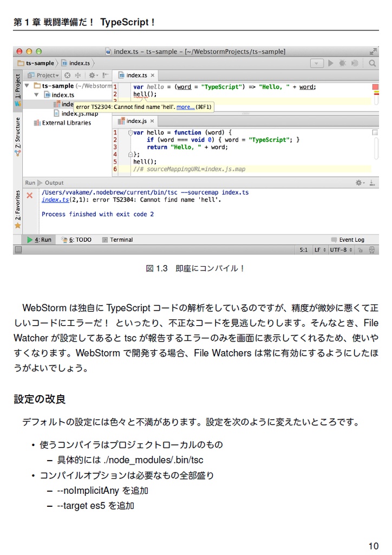392x555 pixels.
Task: Click the Run play icon in toolbar
Action: pos(330,63)
